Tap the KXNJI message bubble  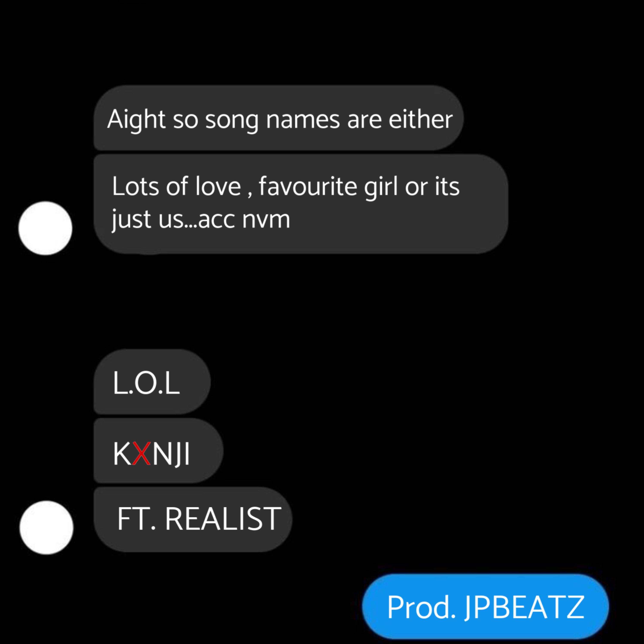point(158,451)
